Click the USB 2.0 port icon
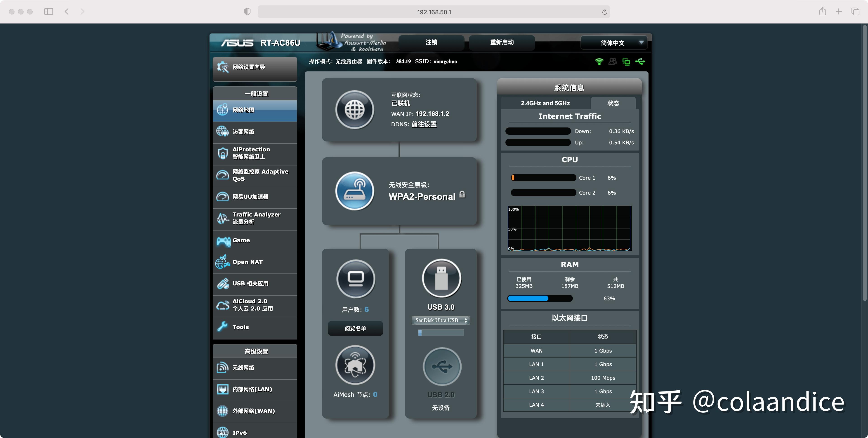The image size is (868, 438). pos(442,367)
